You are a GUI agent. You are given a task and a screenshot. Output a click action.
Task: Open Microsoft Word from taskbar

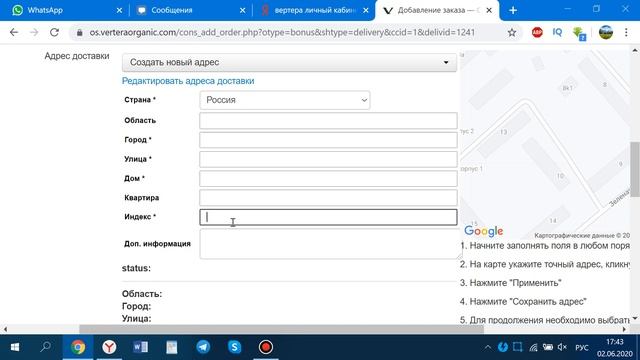140,347
